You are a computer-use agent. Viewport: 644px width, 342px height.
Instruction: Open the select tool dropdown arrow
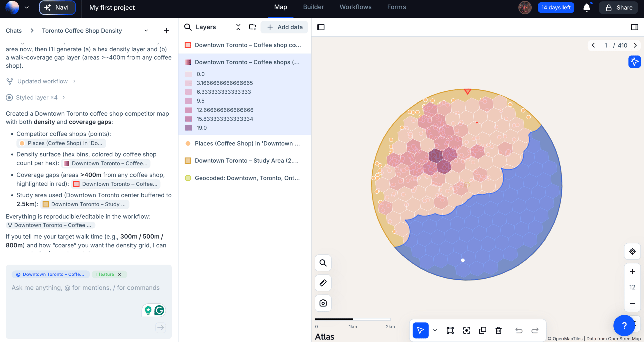(x=435, y=331)
